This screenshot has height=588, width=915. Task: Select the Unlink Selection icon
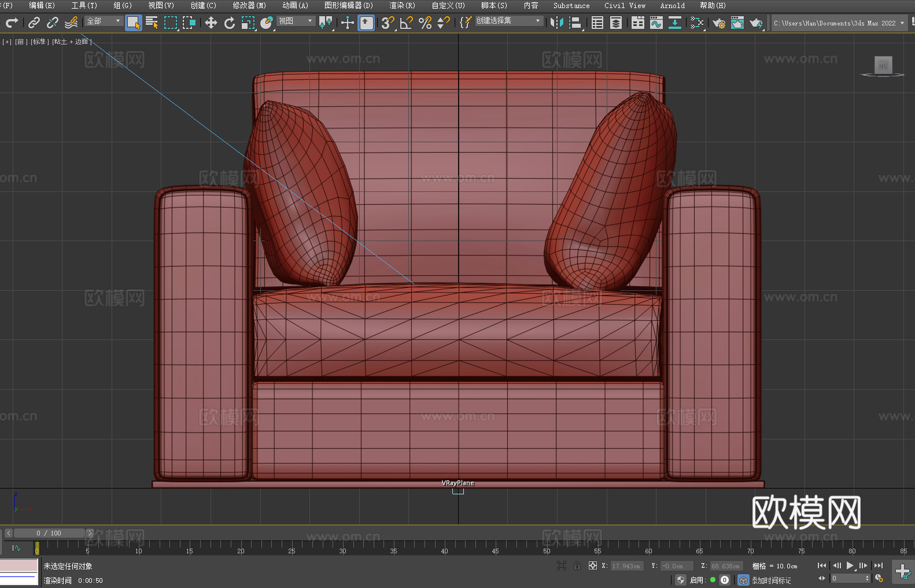pos(53,23)
